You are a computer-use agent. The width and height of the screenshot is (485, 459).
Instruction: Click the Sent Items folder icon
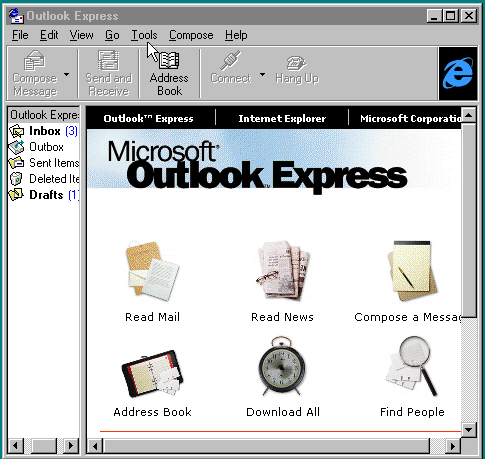(x=16, y=163)
